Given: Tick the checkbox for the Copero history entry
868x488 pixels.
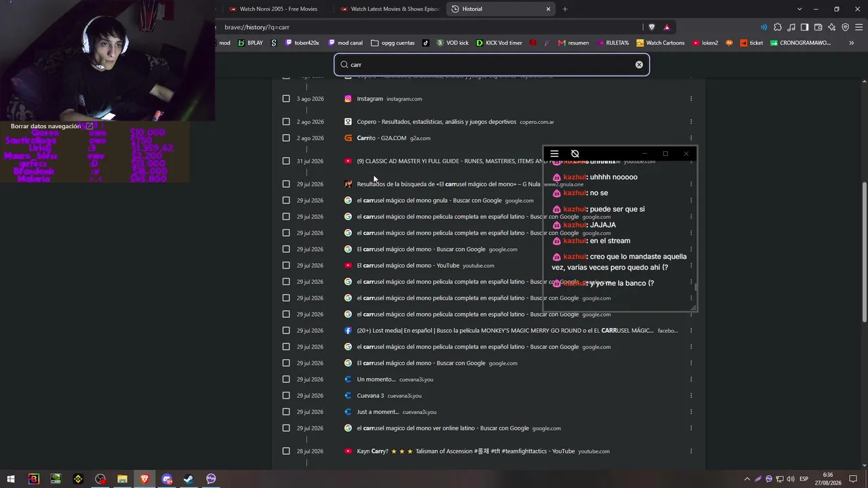Looking at the screenshot, I should tap(286, 122).
